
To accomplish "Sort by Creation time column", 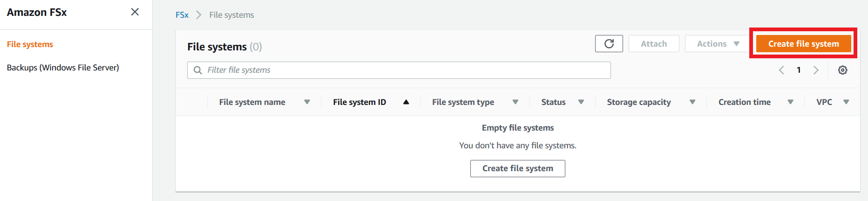I will pos(756,102).
